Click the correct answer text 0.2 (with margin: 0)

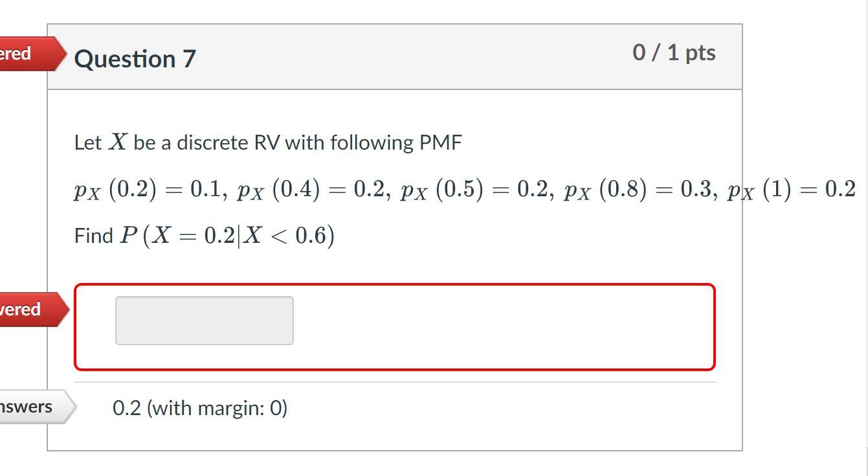[x=199, y=408]
